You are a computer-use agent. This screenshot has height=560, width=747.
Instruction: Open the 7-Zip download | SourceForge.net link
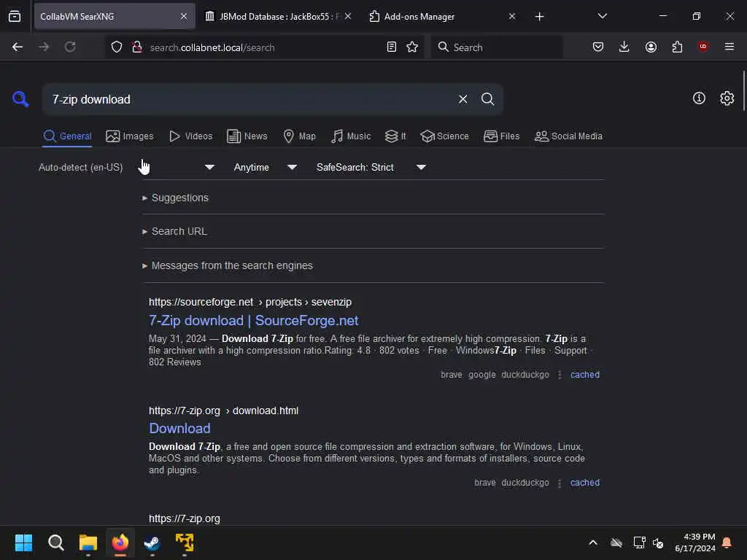[x=253, y=321]
